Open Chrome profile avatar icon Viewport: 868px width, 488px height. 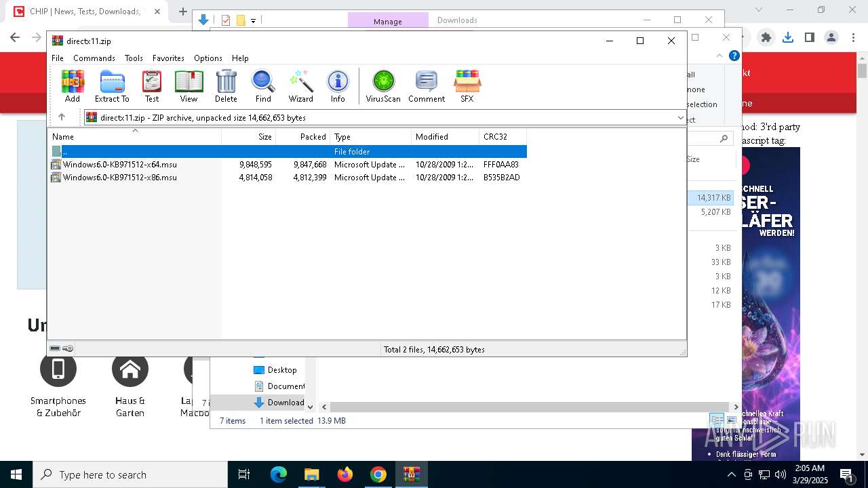[831, 38]
